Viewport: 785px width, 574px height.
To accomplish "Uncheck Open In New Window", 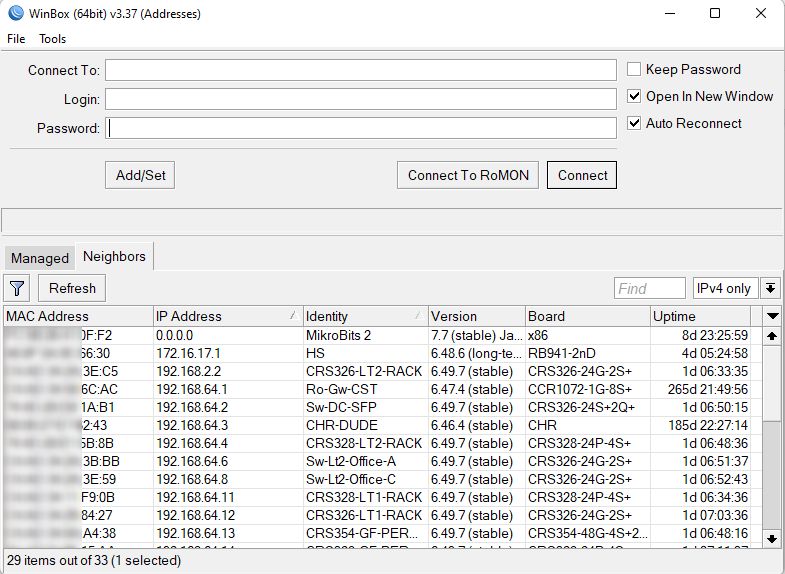I will coord(634,96).
